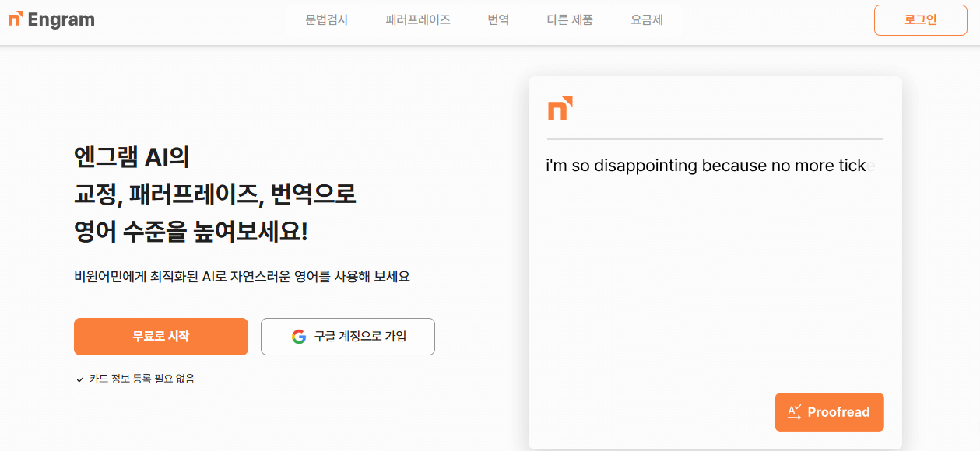Viewport: 980px width, 451px height.
Task: Expand the 다른 제품 products menu
Action: point(569,19)
